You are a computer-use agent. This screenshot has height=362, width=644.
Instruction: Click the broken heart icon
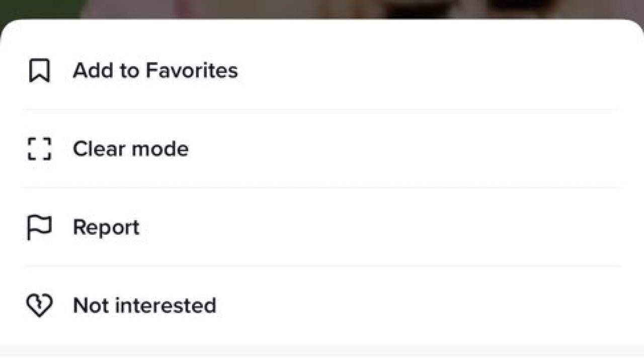pos(39,306)
